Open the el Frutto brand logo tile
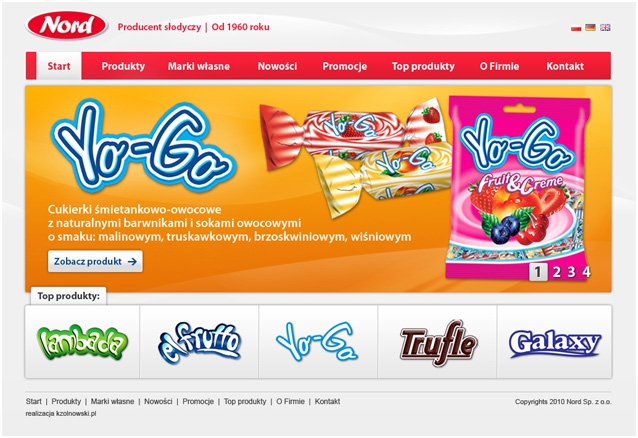 point(199,342)
